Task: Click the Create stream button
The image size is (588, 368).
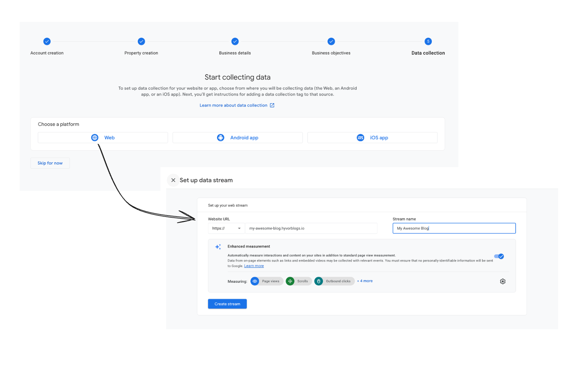Action: 227,304
